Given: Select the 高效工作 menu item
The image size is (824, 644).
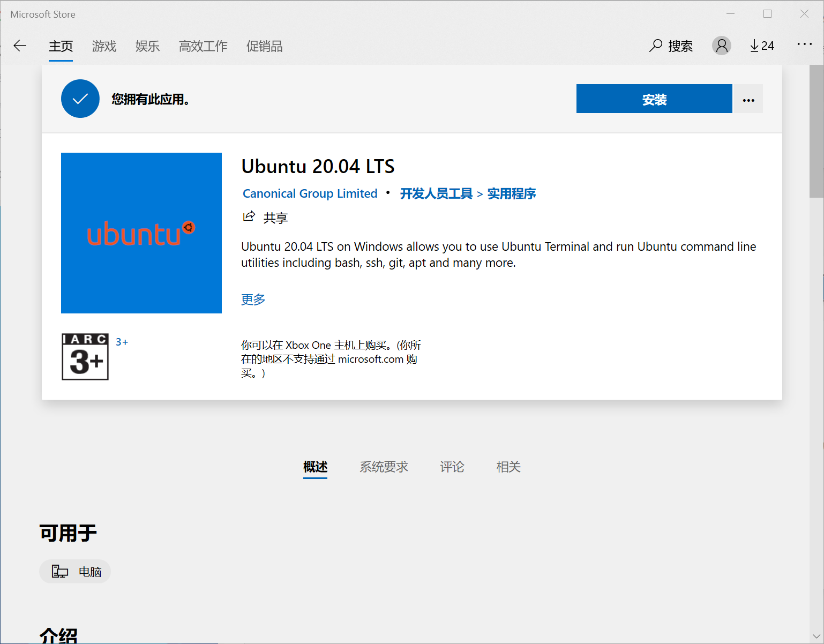Looking at the screenshot, I should 203,47.
